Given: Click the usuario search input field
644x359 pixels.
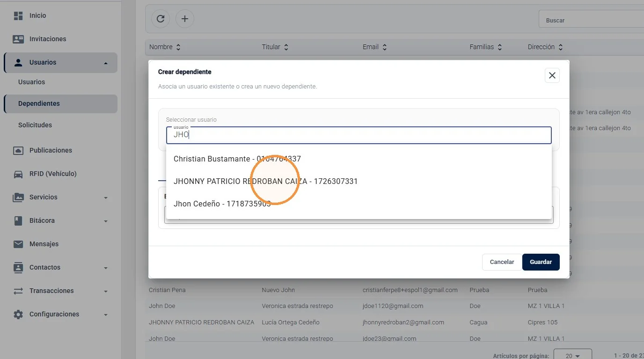Looking at the screenshot, I should point(359,135).
